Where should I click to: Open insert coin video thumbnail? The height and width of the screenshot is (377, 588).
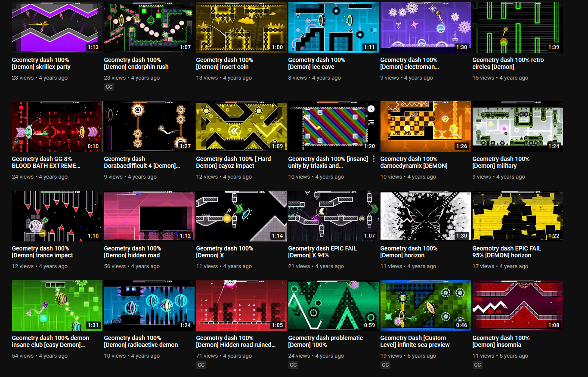coord(241,27)
